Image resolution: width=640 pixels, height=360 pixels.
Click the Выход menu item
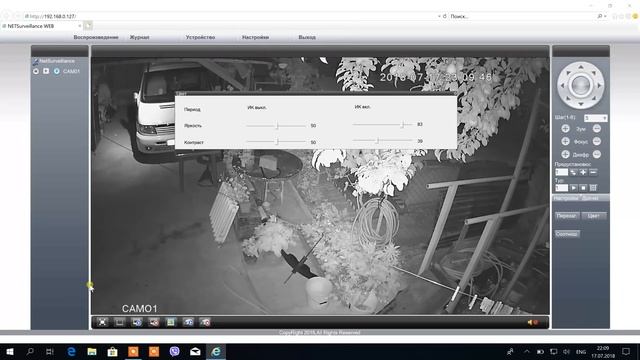pos(307,37)
